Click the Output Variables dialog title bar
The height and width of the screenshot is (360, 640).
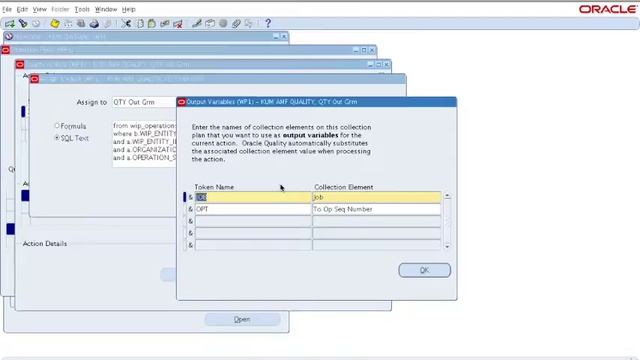point(317,102)
